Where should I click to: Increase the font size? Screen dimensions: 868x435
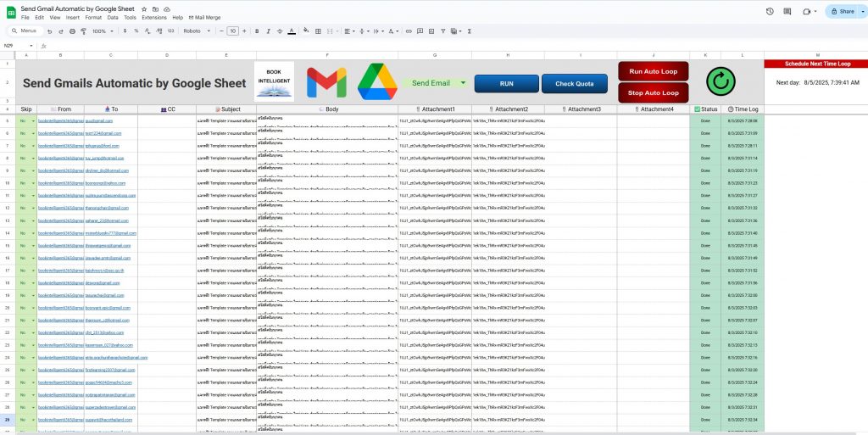tap(244, 31)
